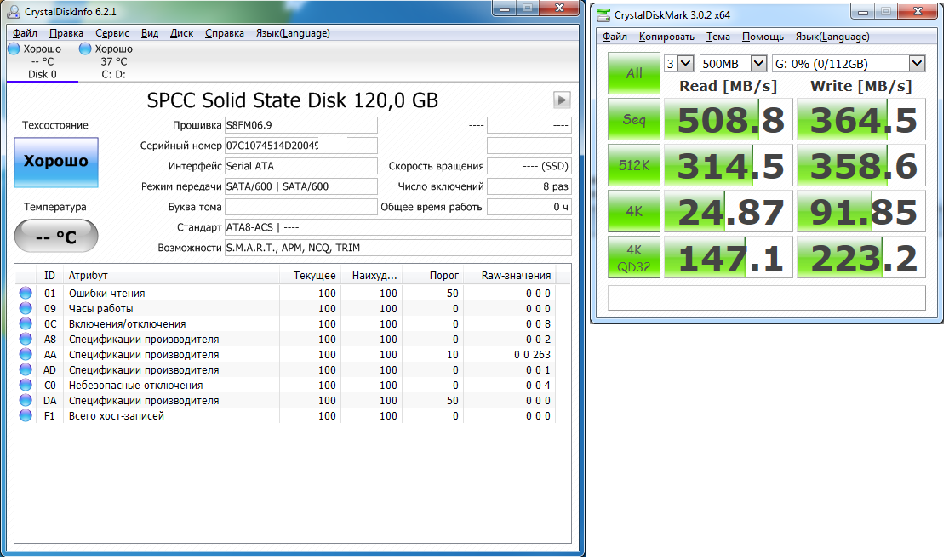949x560 pixels.
Task: Open test run count dropdown showing 3
Action: click(x=678, y=64)
